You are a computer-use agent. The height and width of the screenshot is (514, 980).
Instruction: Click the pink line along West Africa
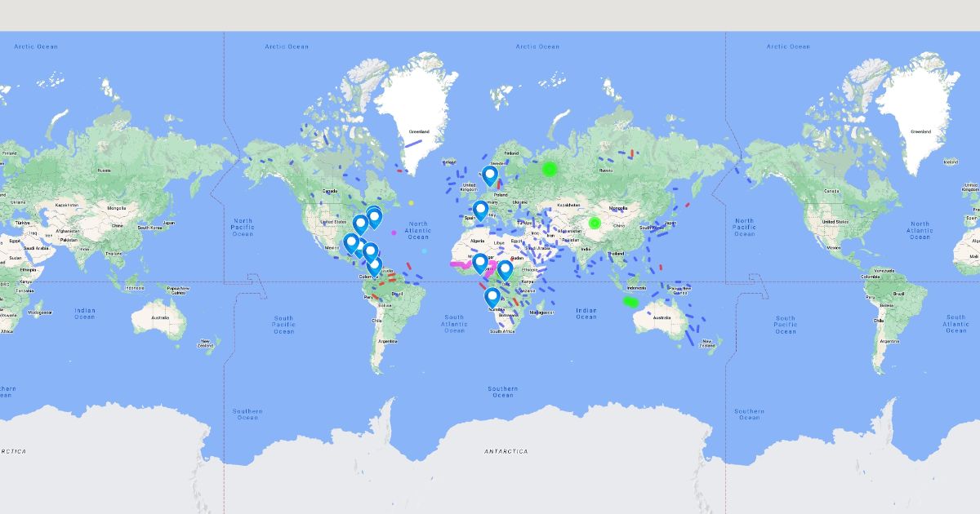pyautogui.click(x=462, y=264)
